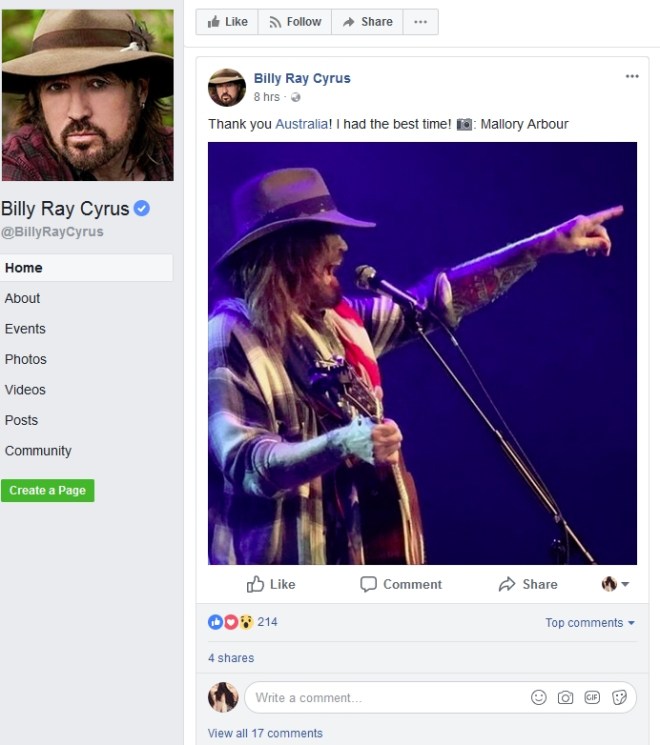This screenshot has height=745, width=660.
Task: Open the Photos section in sidebar
Action: [x=26, y=359]
